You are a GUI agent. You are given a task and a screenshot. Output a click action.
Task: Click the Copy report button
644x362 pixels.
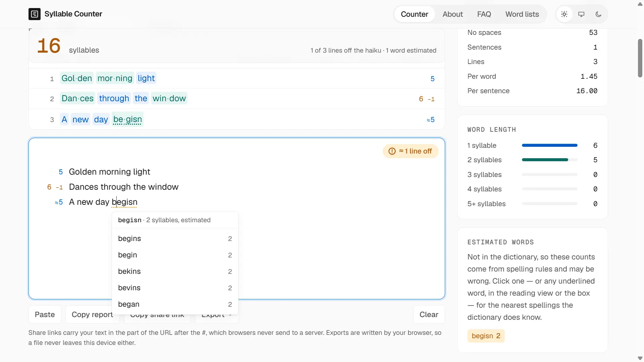coord(92,314)
